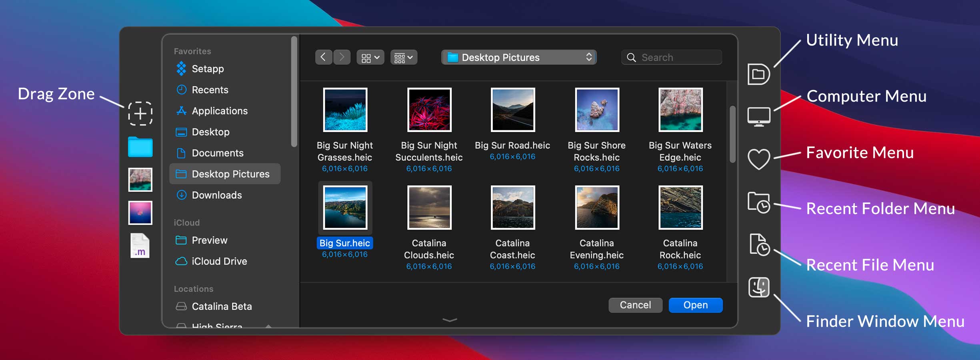Open the Utility Menu folder icon
The width and height of the screenshot is (980, 360).
[758, 74]
